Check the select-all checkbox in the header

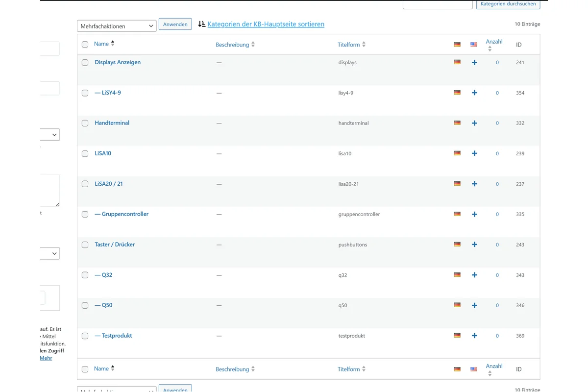tap(85, 44)
